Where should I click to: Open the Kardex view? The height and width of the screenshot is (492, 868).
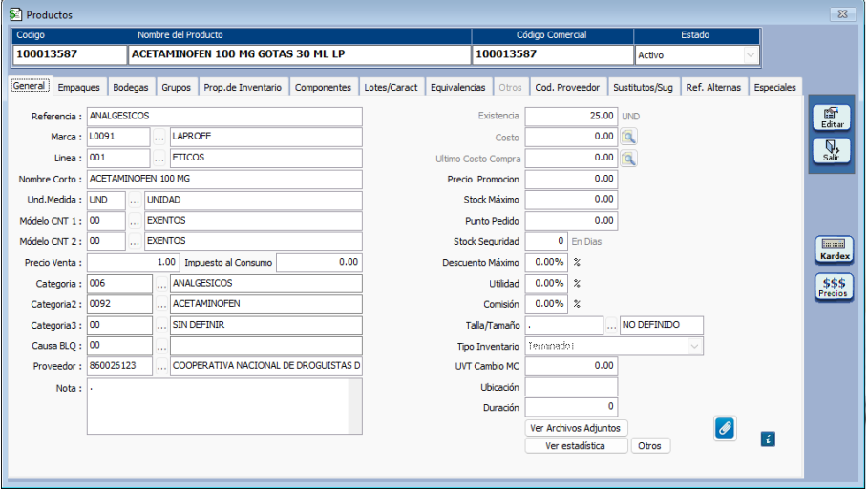pyautogui.click(x=834, y=249)
